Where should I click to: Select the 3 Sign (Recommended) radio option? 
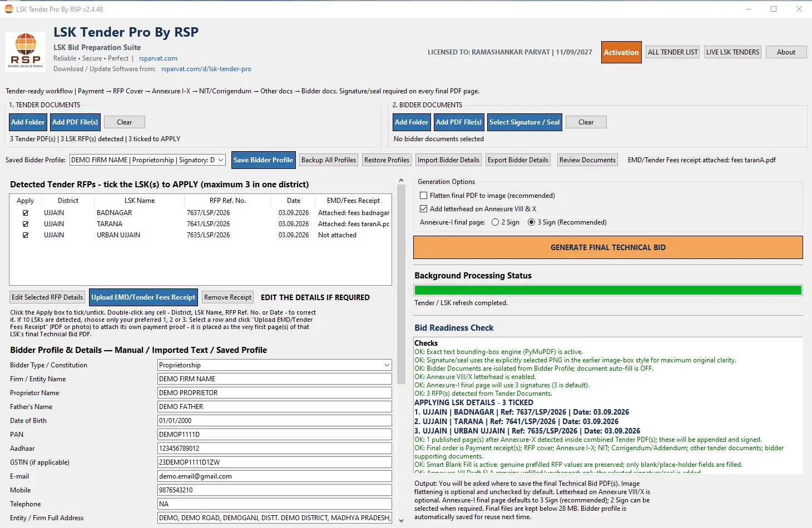[531, 222]
